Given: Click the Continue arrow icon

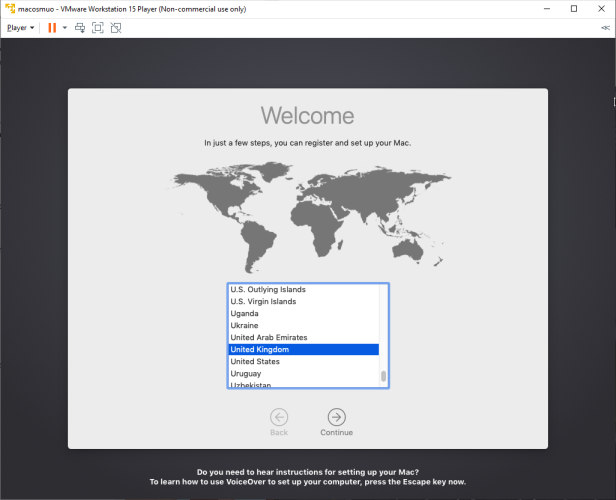Looking at the screenshot, I should click(x=336, y=417).
